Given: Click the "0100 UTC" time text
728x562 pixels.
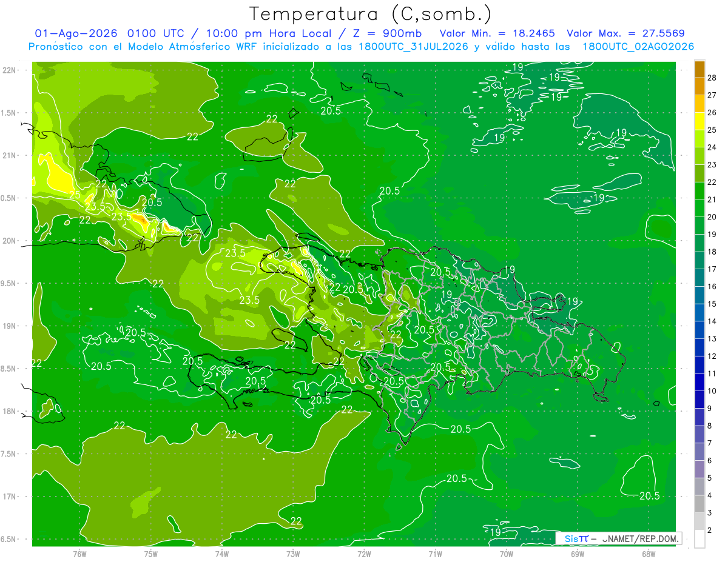Looking at the screenshot, I should (156, 33).
